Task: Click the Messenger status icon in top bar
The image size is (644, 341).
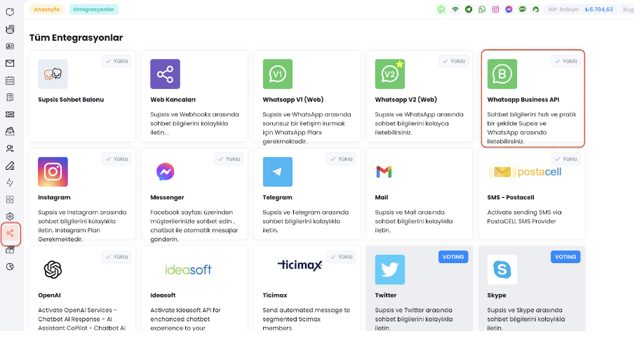Action: click(x=509, y=9)
